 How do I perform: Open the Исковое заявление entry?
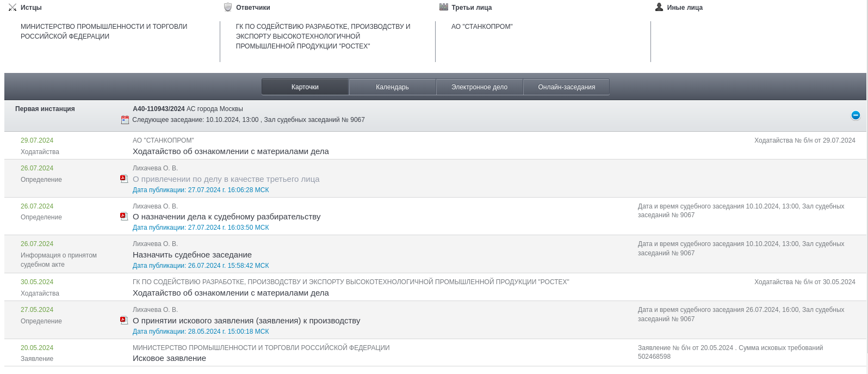click(x=169, y=358)
